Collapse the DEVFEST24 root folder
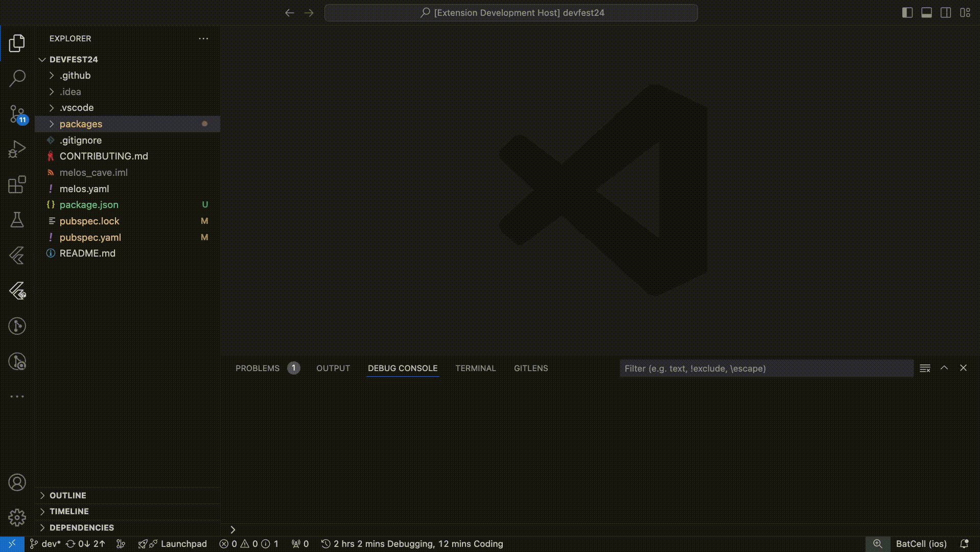 (127, 59)
